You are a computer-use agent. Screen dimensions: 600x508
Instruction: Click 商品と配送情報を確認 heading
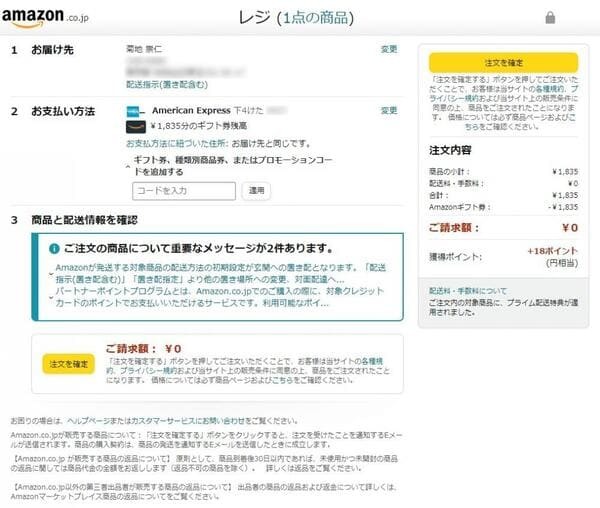[85, 220]
